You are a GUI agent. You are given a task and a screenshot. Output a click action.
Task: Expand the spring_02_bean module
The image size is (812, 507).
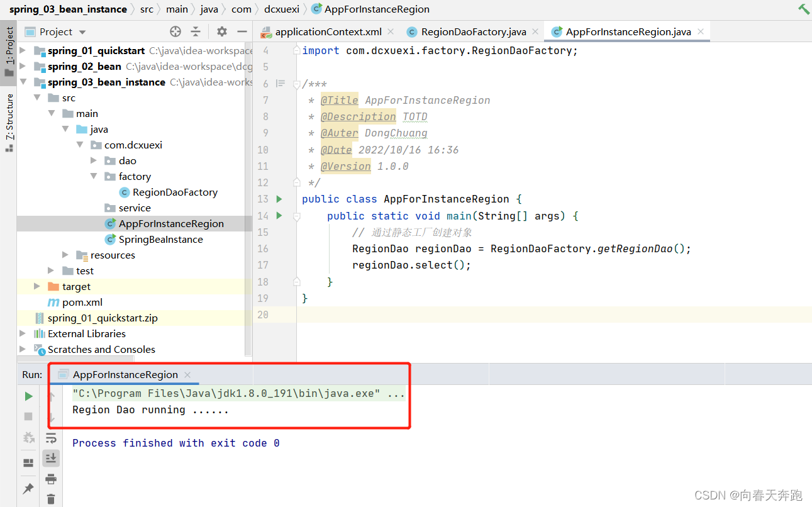(23, 66)
